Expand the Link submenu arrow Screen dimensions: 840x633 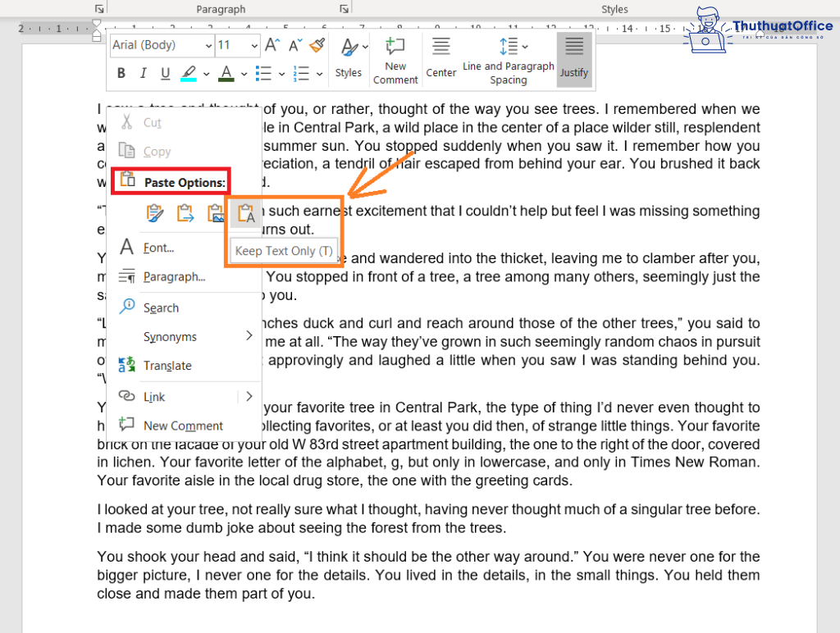[x=249, y=396]
